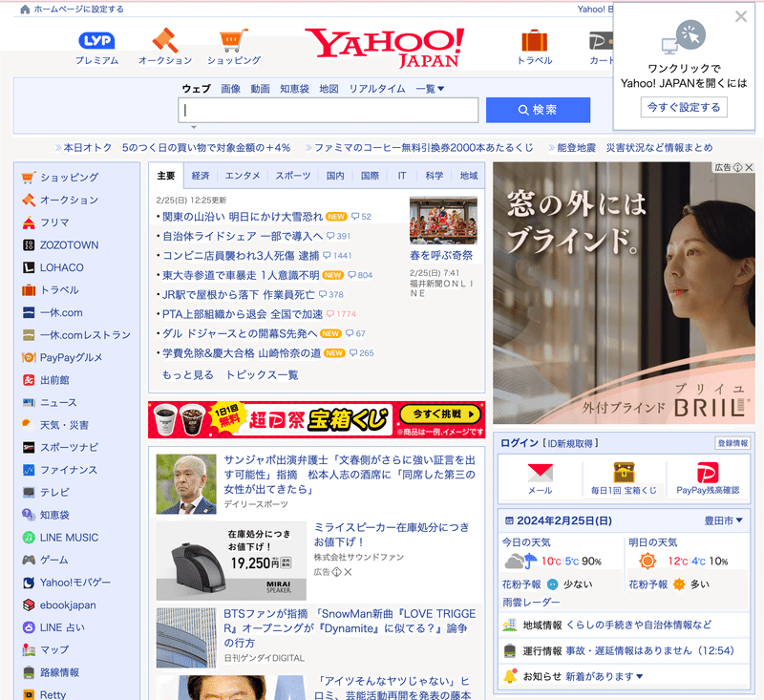Open フリマ in the left sidebar
The image size is (764, 700).
(54, 223)
